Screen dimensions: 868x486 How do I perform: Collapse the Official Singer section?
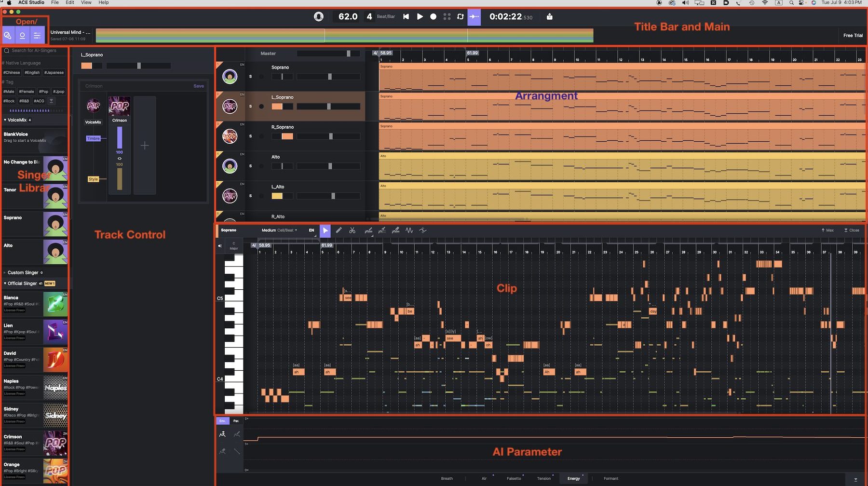[x=6, y=283]
